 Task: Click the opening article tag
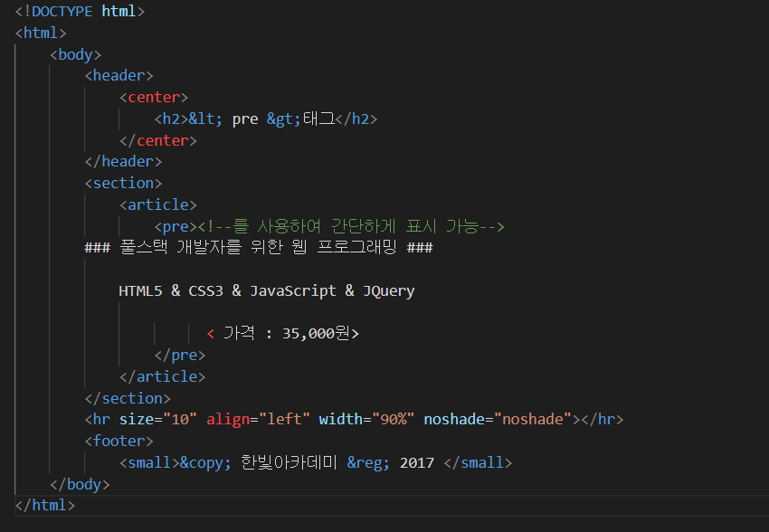tap(158, 205)
